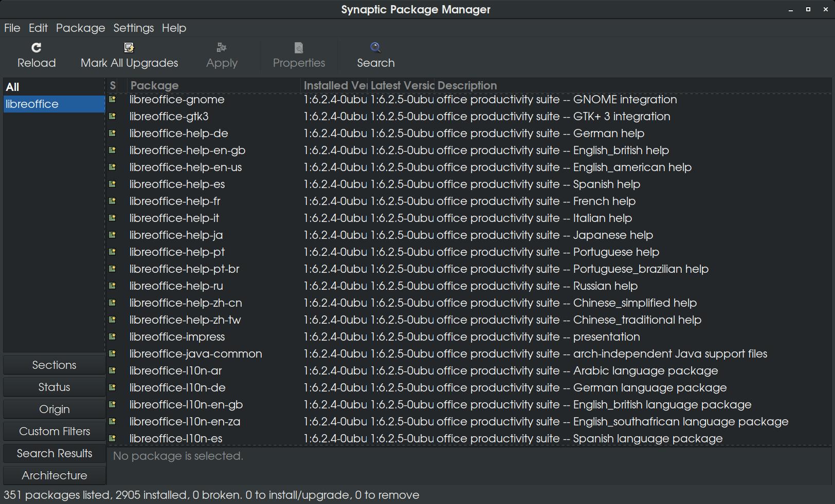The image size is (835, 504).
Task: Sort by the Installed Version column header
Action: (335, 86)
